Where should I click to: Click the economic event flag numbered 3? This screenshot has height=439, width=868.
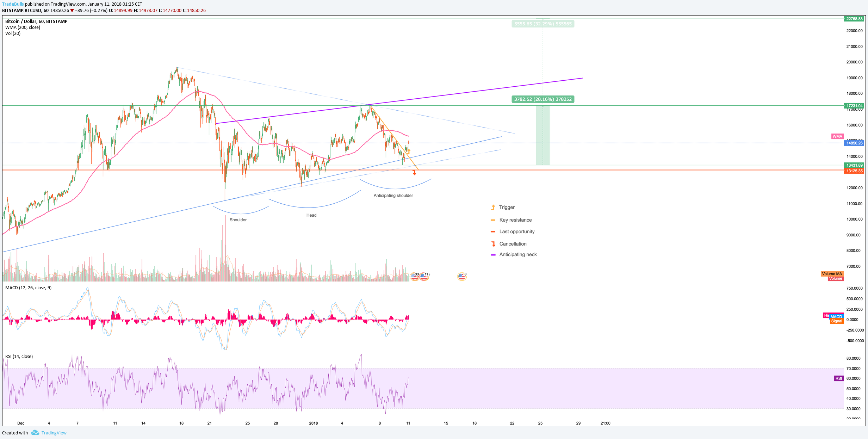pyautogui.click(x=462, y=276)
